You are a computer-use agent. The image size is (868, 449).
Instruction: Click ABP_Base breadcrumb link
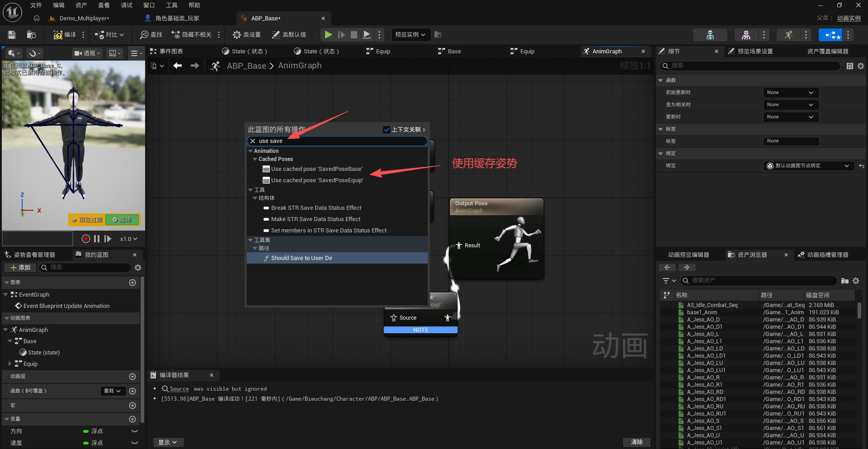tap(246, 66)
